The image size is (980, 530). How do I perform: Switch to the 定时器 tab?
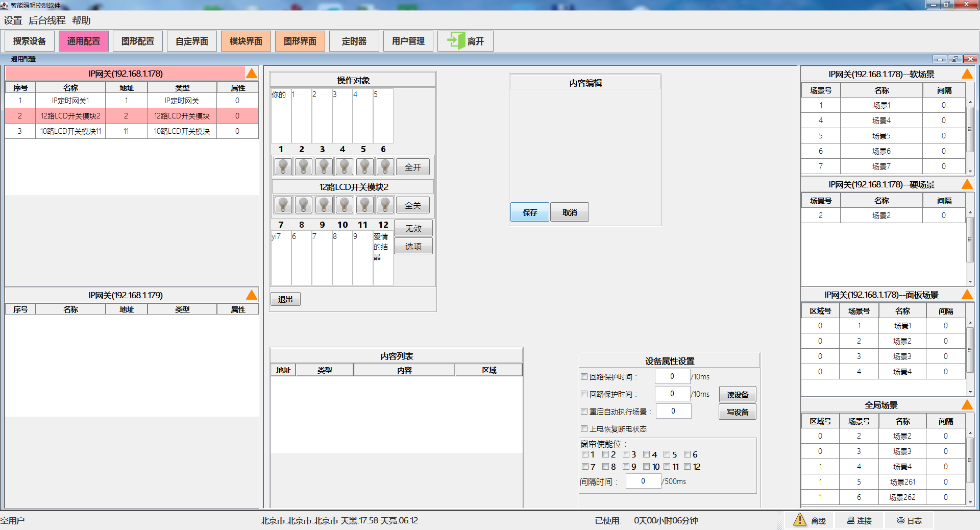354,41
